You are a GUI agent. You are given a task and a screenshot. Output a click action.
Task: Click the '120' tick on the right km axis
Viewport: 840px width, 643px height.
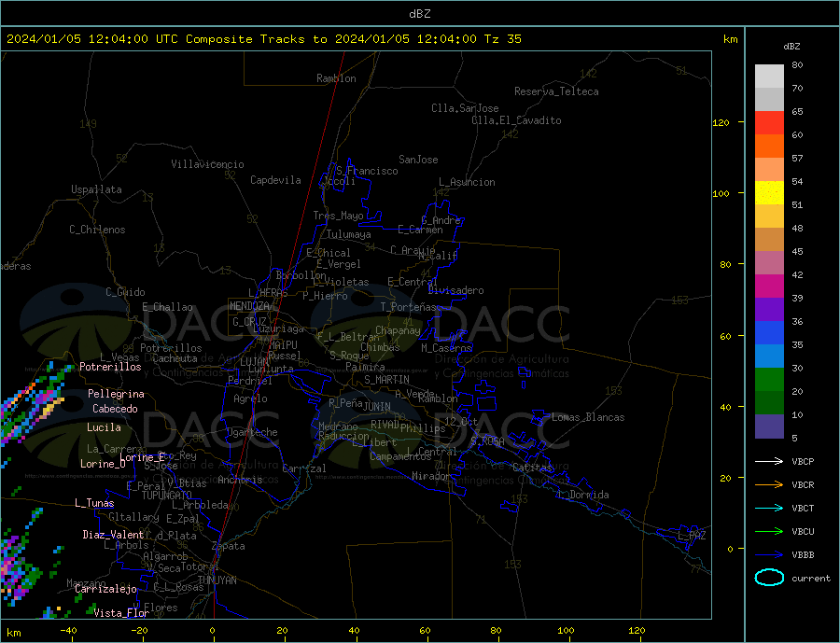721,122
